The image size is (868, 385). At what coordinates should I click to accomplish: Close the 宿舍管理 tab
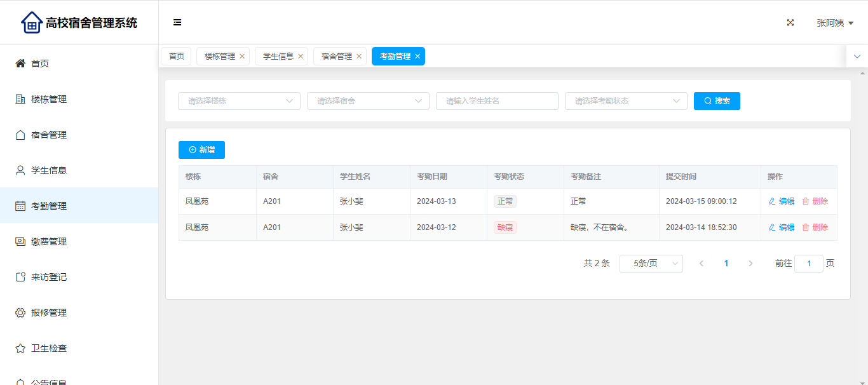click(359, 57)
